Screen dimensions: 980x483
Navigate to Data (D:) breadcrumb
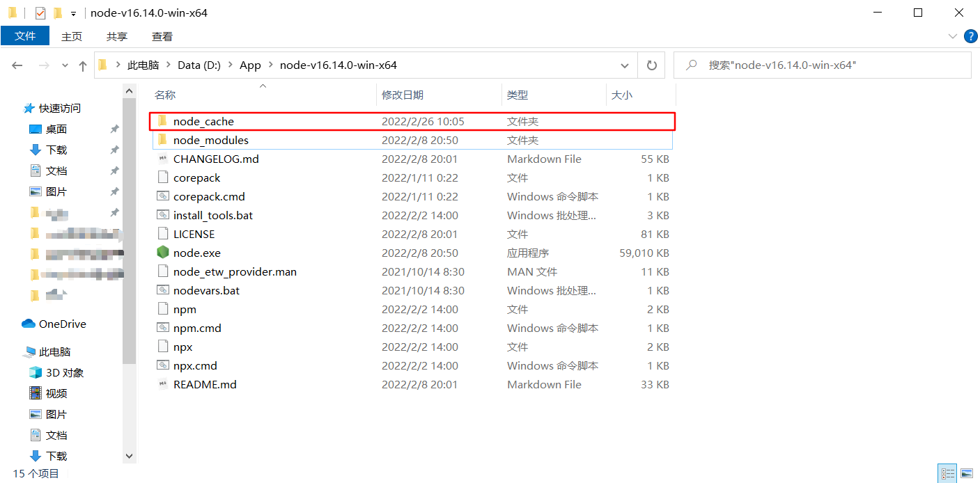(x=199, y=65)
